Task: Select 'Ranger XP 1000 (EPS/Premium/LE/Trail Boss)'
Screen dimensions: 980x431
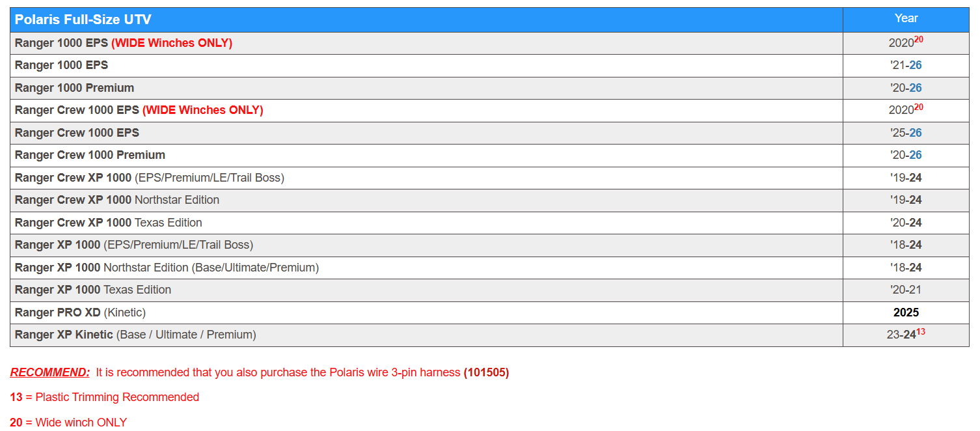Action: (x=489, y=245)
